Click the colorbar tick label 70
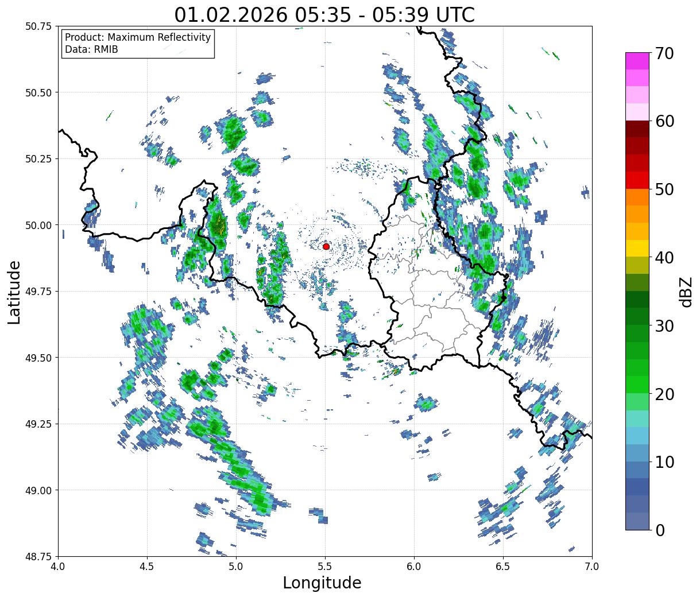 [664, 53]
